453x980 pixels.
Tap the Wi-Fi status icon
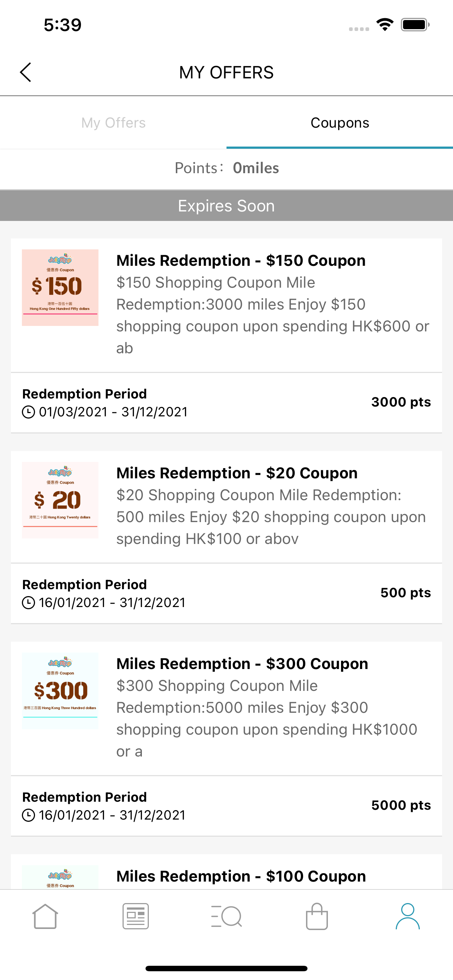coord(385,25)
